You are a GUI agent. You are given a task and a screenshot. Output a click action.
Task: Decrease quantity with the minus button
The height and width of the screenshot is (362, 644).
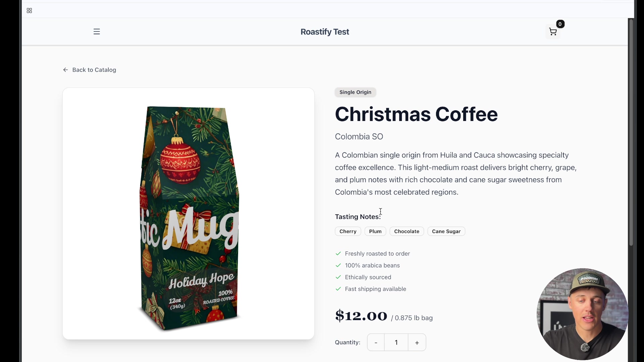[x=376, y=342]
